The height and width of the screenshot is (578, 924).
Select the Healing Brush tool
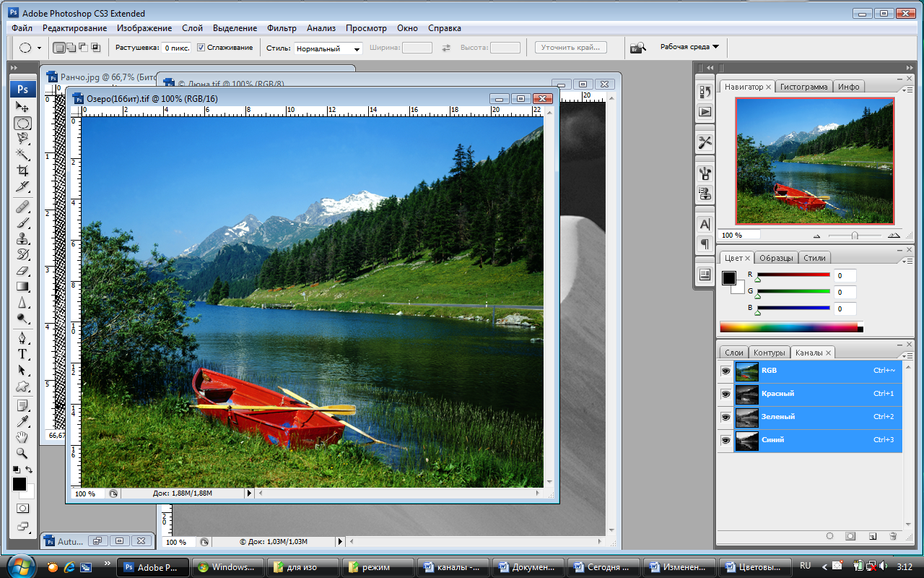[x=22, y=207]
